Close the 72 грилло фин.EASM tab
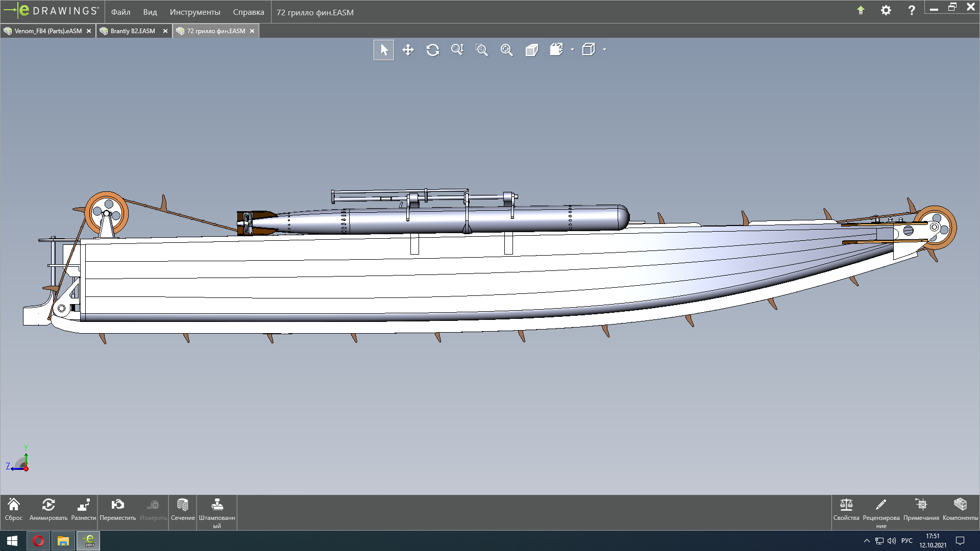This screenshot has width=980, height=551. click(252, 31)
